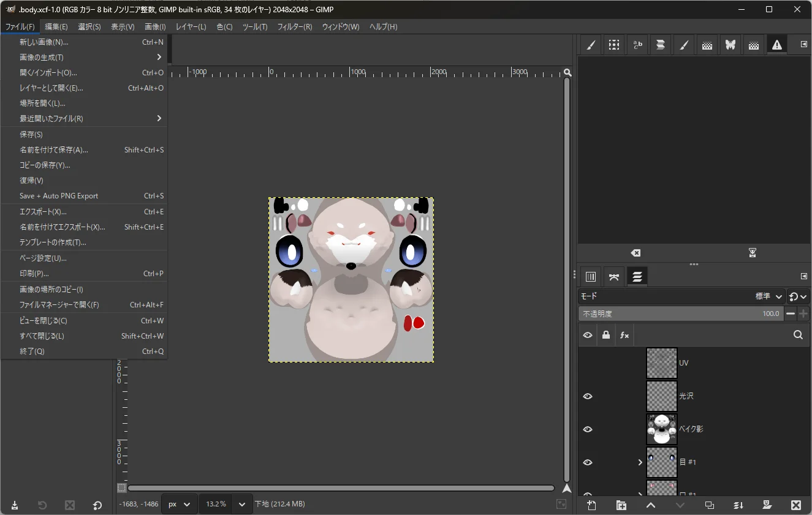Toggle the quick mask button below vertical ruler
Image resolution: width=812 pixels, height=515 pixels.
click(122, 488)
